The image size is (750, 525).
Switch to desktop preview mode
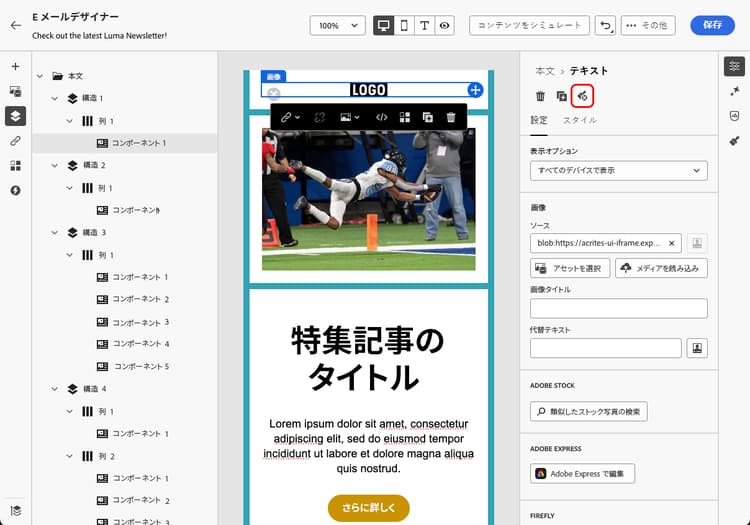tap(383, 26)
